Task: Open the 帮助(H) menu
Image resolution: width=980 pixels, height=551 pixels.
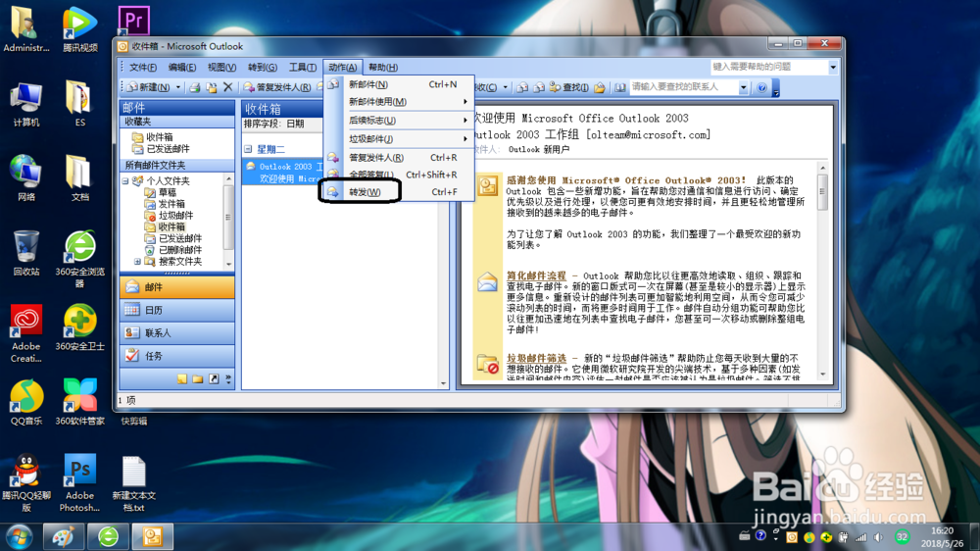Action: [x=382, y=67]
